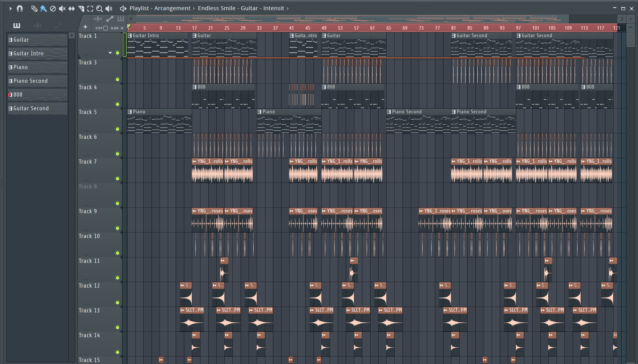Select the Slice tool
Screen dimensions: 638x364
81,9
